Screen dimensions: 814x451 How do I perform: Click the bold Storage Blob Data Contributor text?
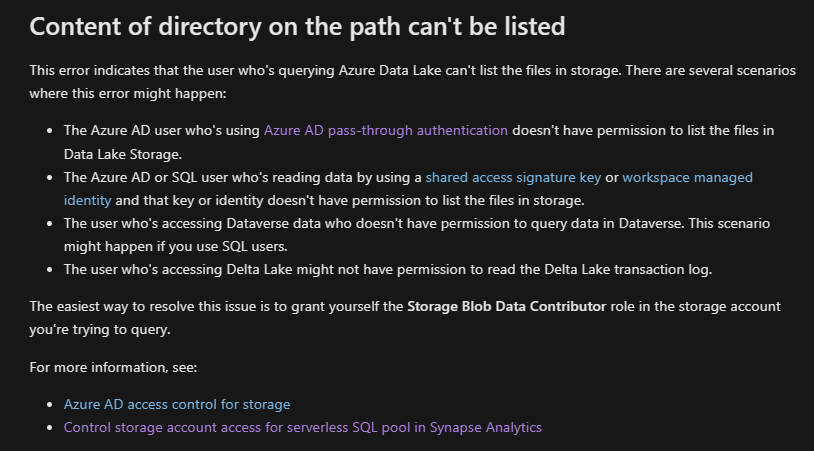coord(506,306)
